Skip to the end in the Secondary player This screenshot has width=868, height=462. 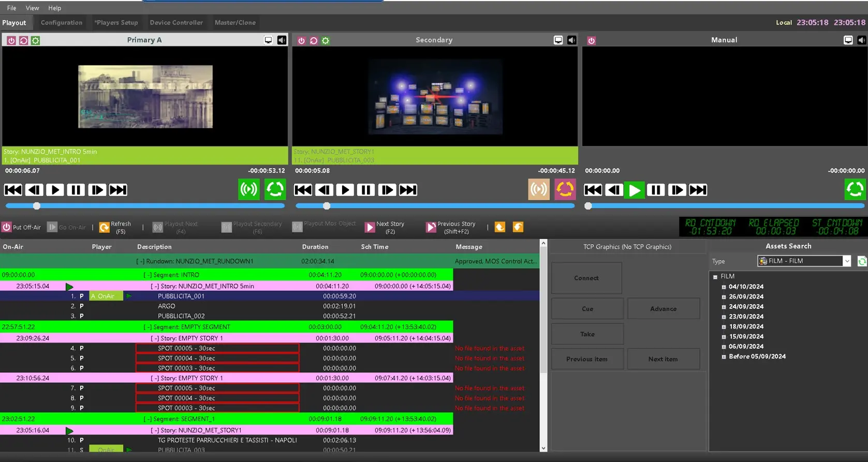pos(408,190)
